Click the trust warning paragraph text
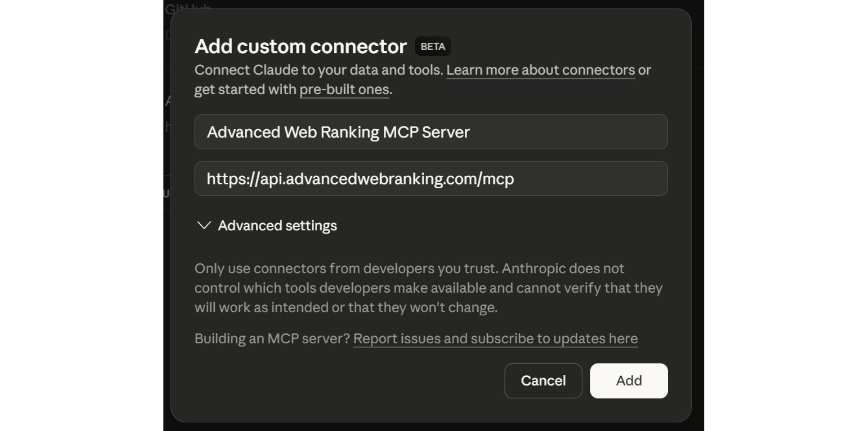The image size is (868, 431). pos(427,288)
